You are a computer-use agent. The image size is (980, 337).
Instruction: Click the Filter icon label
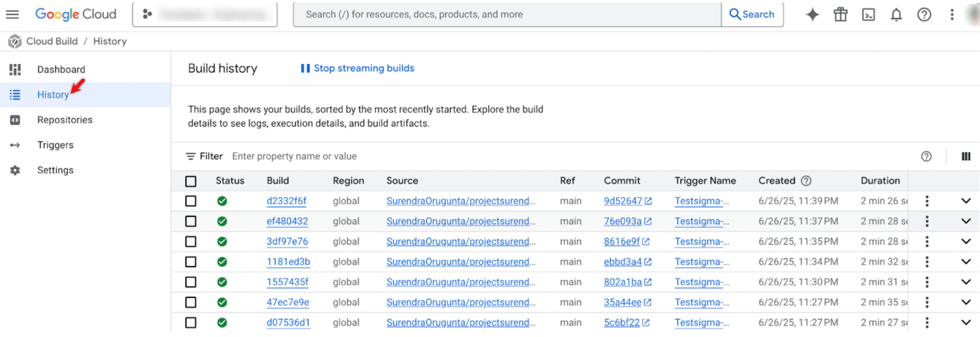[204, 156]
